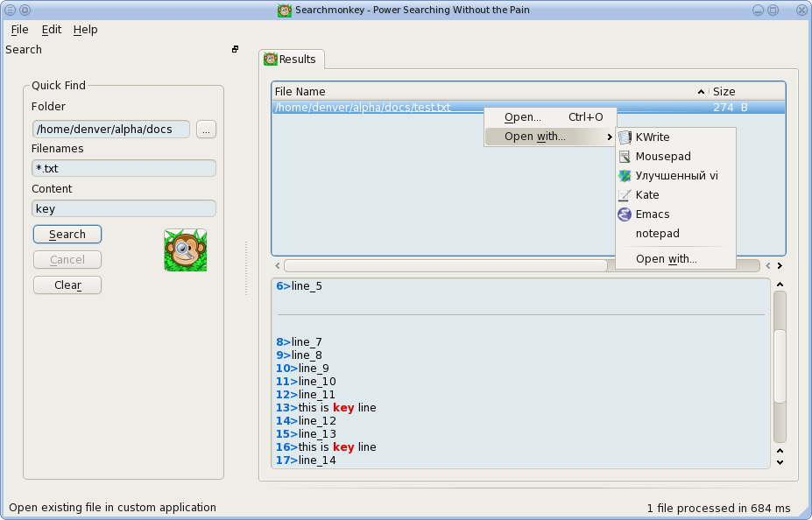This screenshot has width=812, height=520.
Task: Click the left arrow of results horizontal scrollbar
Action: 278,265
